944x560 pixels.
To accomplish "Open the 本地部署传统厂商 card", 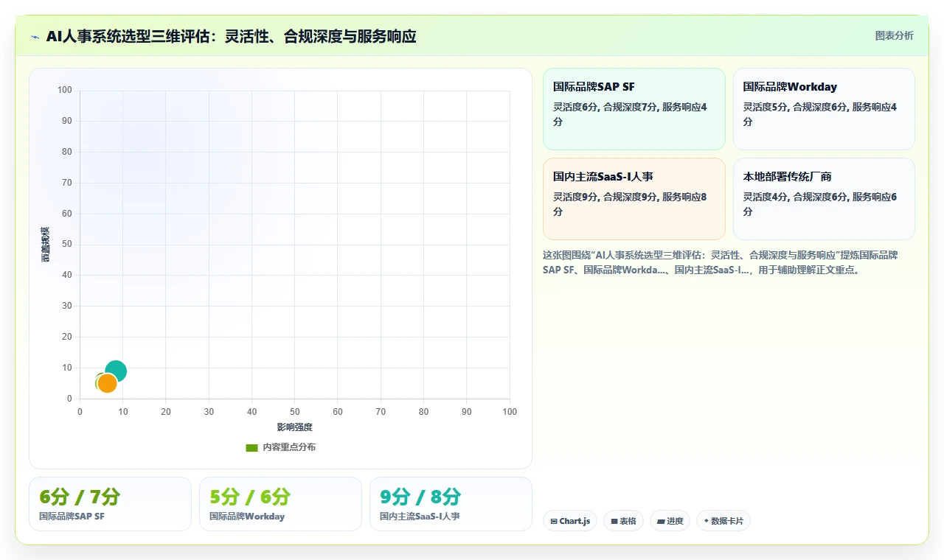I will 824,199.
